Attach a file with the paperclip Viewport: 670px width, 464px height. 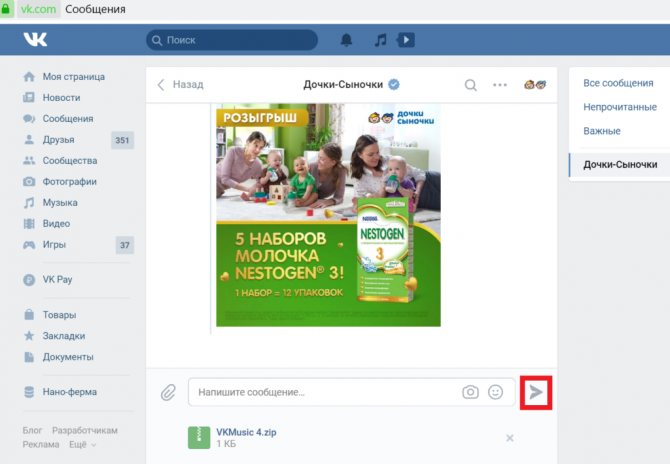pos(168,392)
